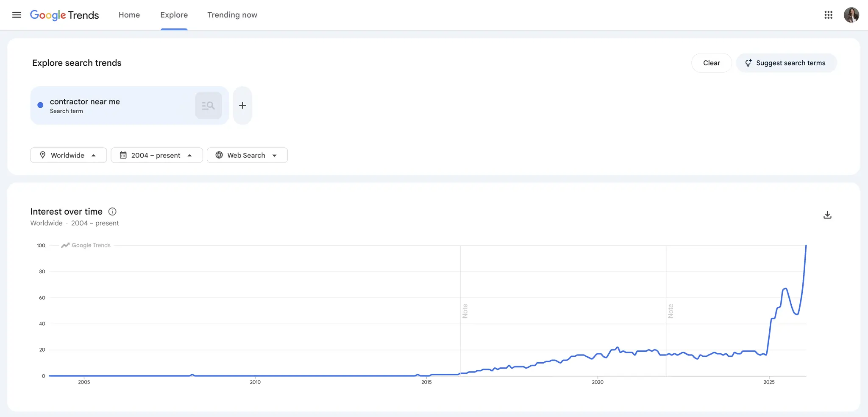The image size is (868, 417).
Task: Open the 2004 – present time range dropdown
Action: (x=156, y=155)
